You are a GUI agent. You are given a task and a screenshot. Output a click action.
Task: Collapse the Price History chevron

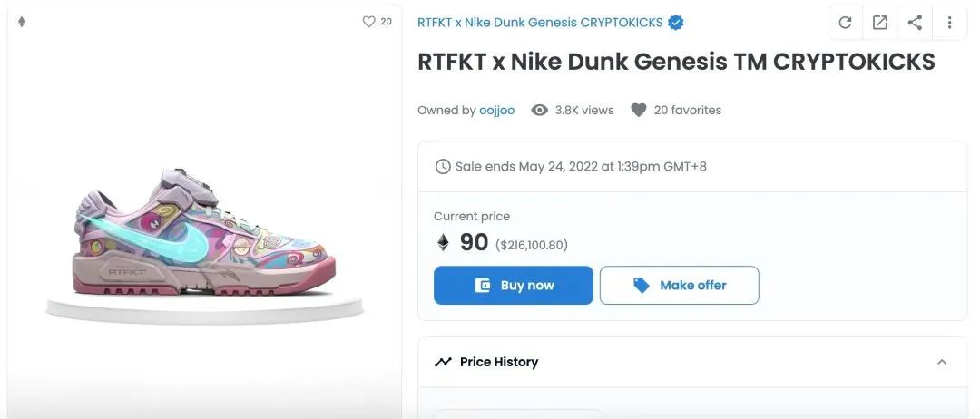pos(942,362)
